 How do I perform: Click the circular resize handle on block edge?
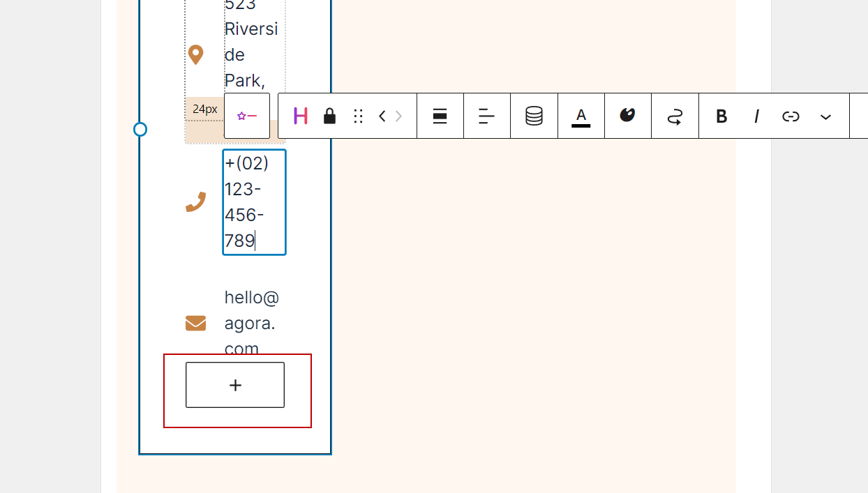click(x=140, y=130)
